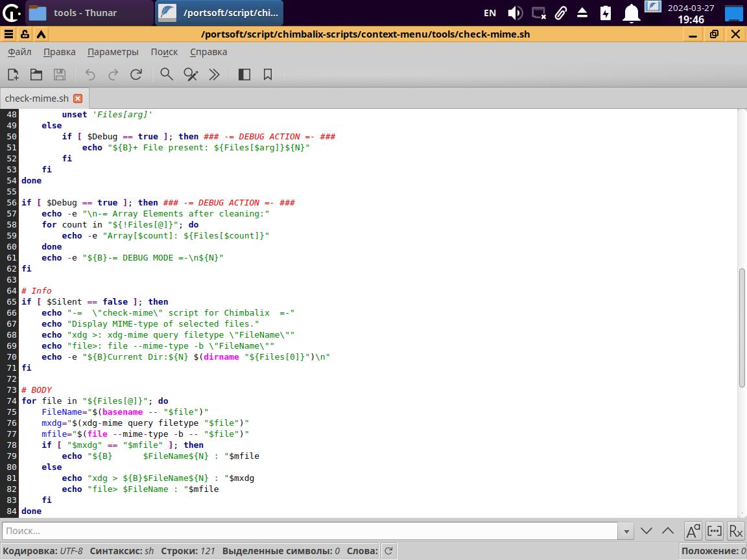Click the undo arrow icon
This screenshot has height=560, width=747.
point(90,75)
